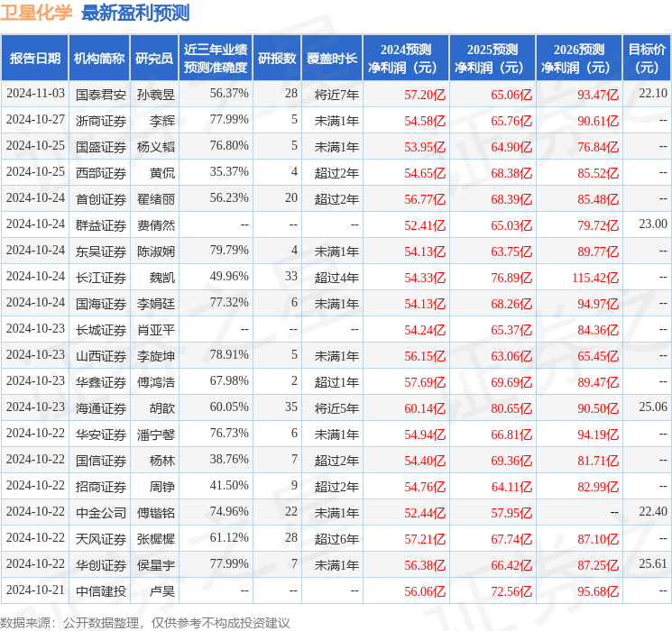
Task: Click 华创证券 institution cell
Action: (101, 565)
